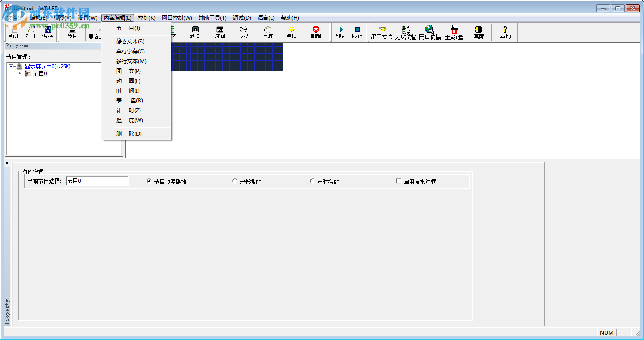Open the 帮助(H) menu
644x340 pixels.
coord(290,18)
